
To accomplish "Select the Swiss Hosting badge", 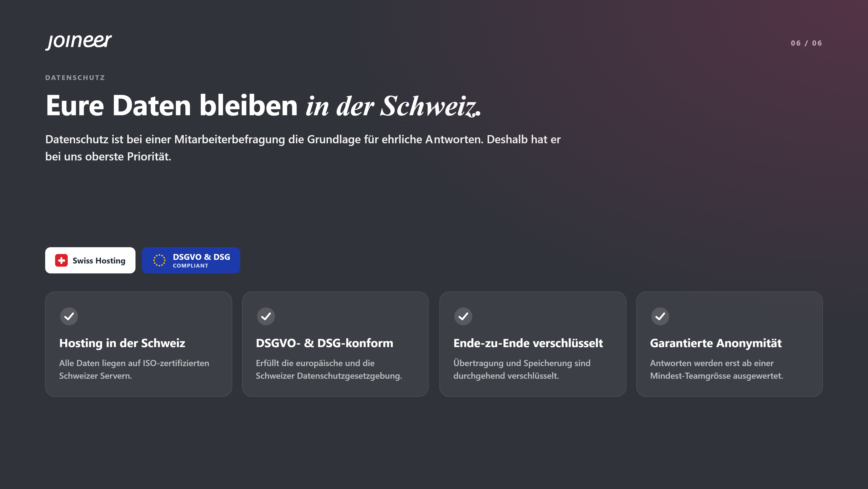I will click(x=90, y=260).
